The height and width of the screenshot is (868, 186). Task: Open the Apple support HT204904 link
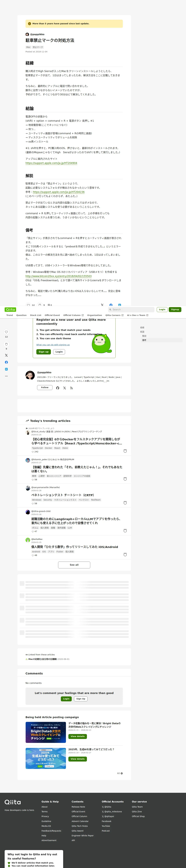[x=51, y=163]
